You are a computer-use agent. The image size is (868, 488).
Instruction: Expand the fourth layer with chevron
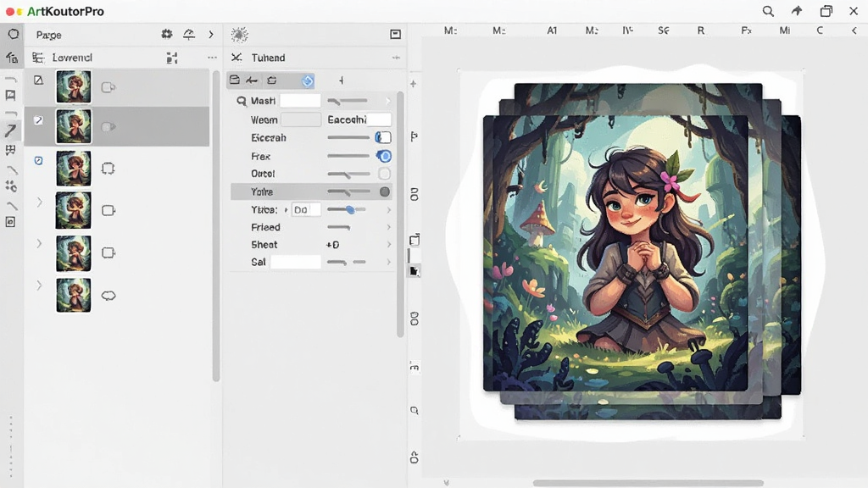(39, 202)
